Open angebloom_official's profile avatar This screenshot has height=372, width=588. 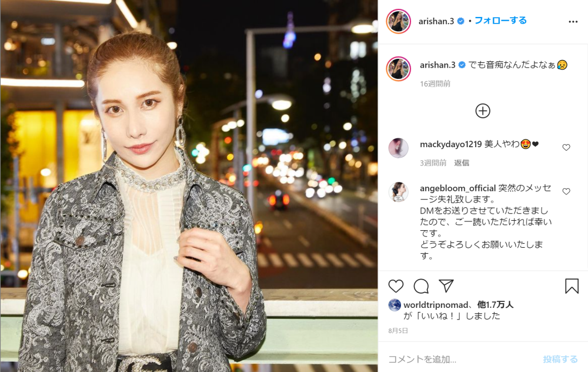[398, 192]
